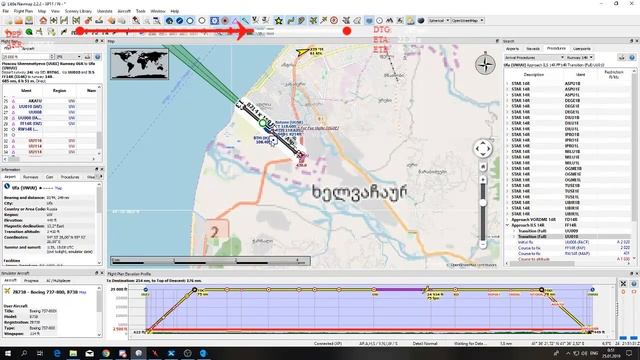Open the Flight Plan menu

pos(23,11)
